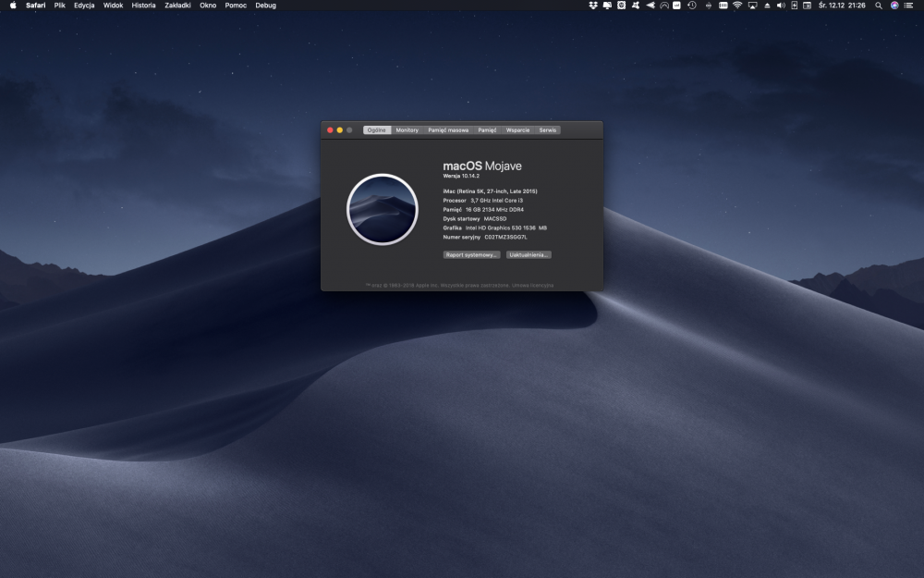Switch to the Pamięć tab
The image size is (924, 578).
487,129
